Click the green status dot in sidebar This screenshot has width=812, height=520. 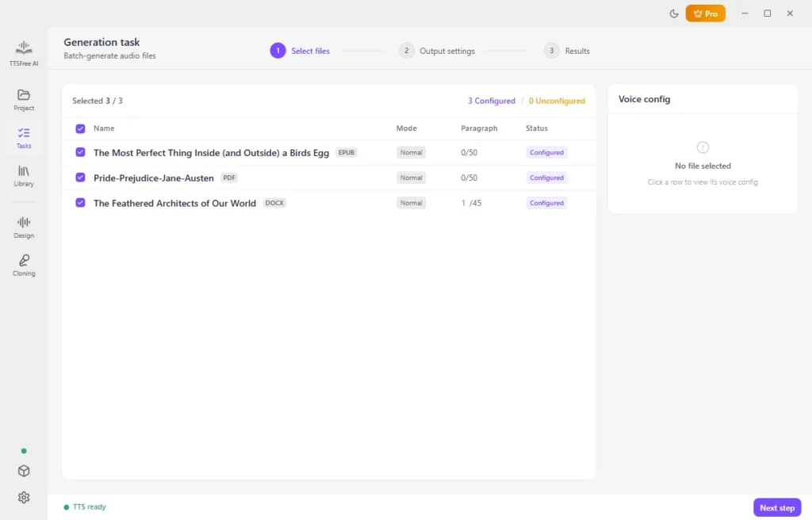[x=24, y=450]
